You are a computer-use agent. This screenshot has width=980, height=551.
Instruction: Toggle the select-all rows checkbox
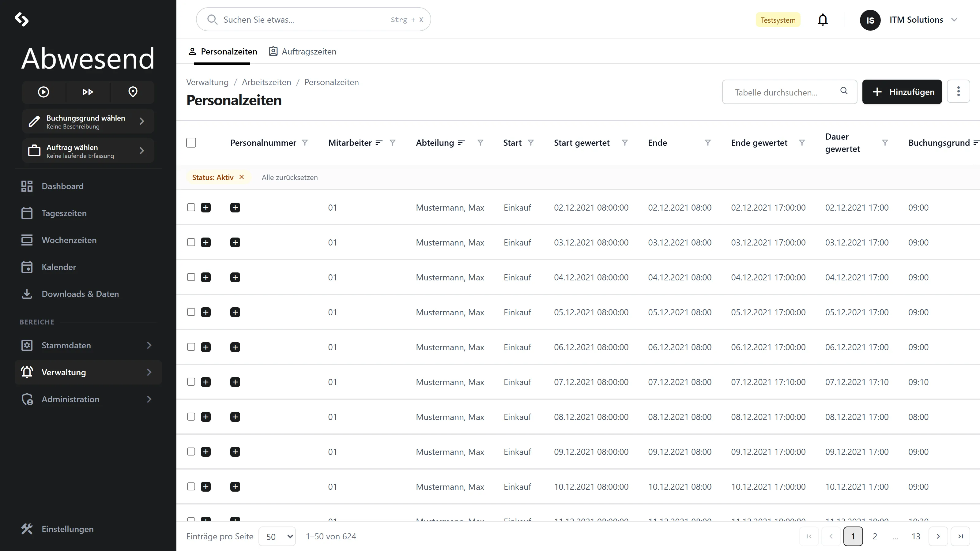click(191, 143)
